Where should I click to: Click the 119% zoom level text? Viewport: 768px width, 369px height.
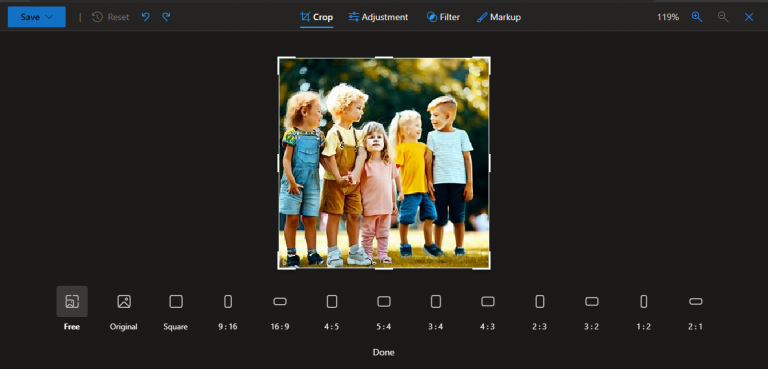tap(668, 17)
